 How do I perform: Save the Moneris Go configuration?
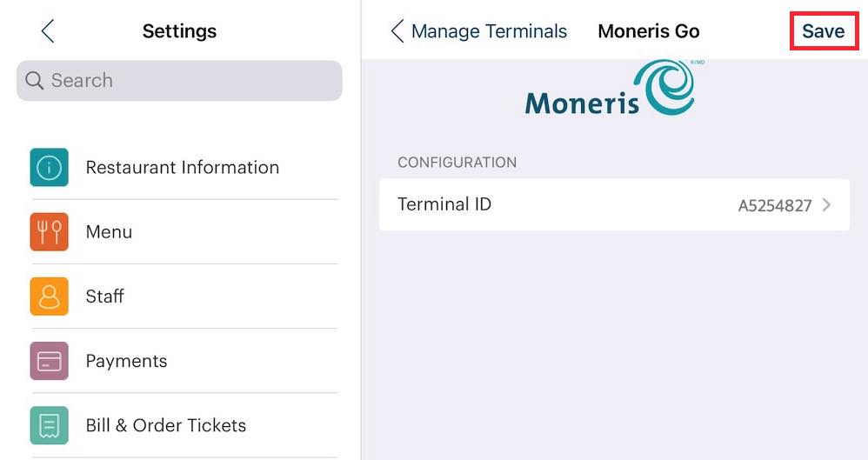point(824,31)
